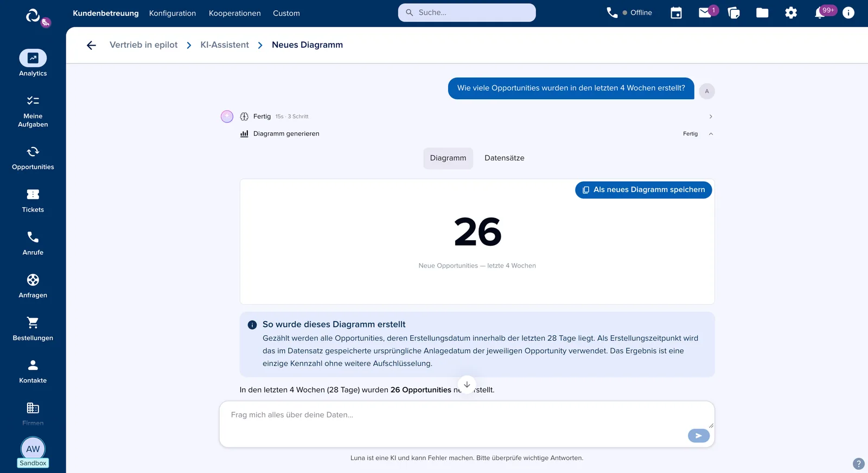This screenshot has width=868, height=473.
Task: Click the Vertrieb in epilot breadcrumb
Action: [144, 45]
